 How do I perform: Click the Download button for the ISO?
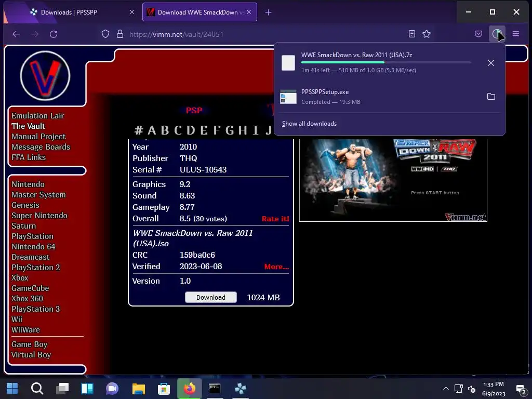click(x=211, y=297)
